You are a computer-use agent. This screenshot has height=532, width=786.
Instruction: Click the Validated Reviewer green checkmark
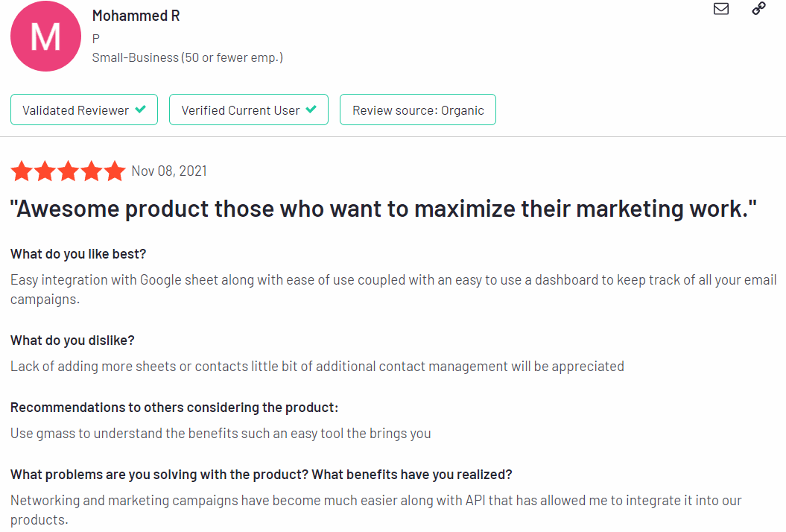(x=141, y=109)
